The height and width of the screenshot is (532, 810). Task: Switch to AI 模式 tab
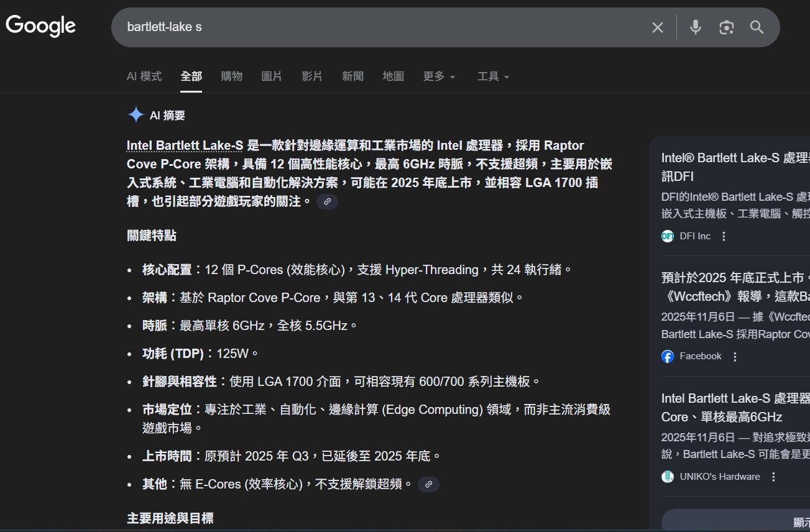tap(144, 76)
